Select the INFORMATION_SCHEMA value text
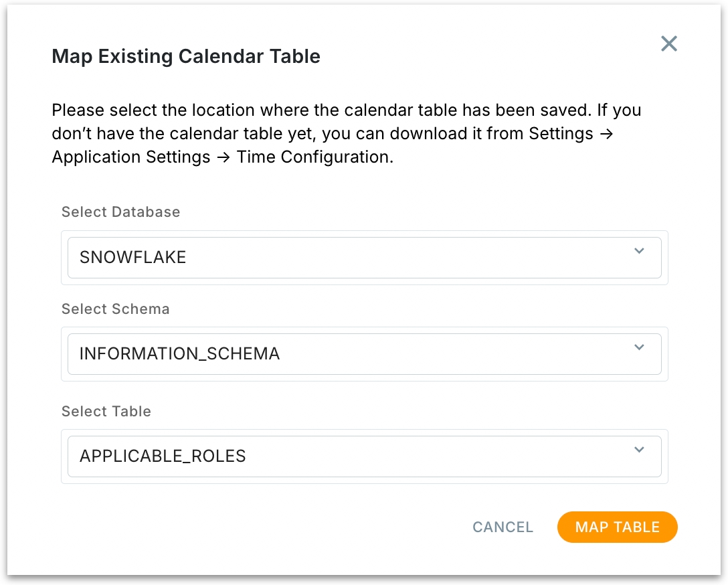 (x=179, y=354)
